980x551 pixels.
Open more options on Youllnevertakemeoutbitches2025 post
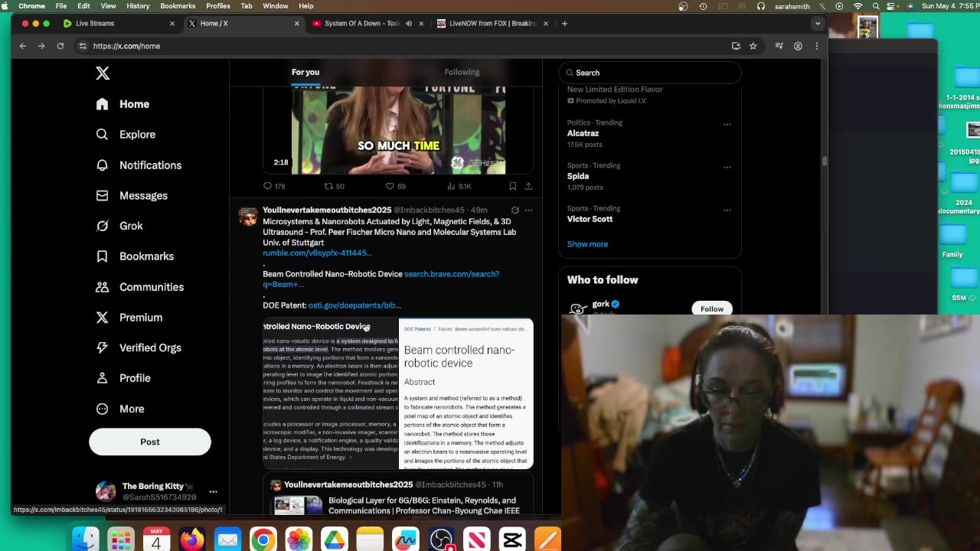click(528, 210)
